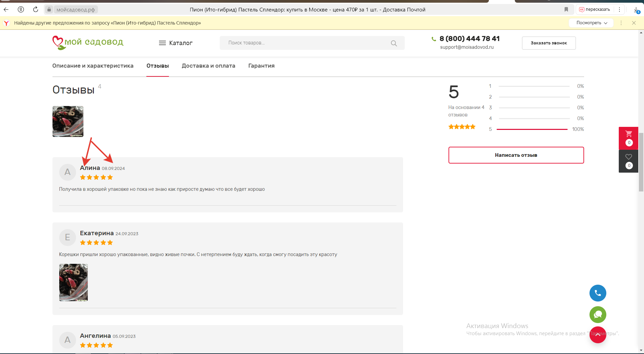Expand the Посмотреть dropdown

(x=591, y=23)
